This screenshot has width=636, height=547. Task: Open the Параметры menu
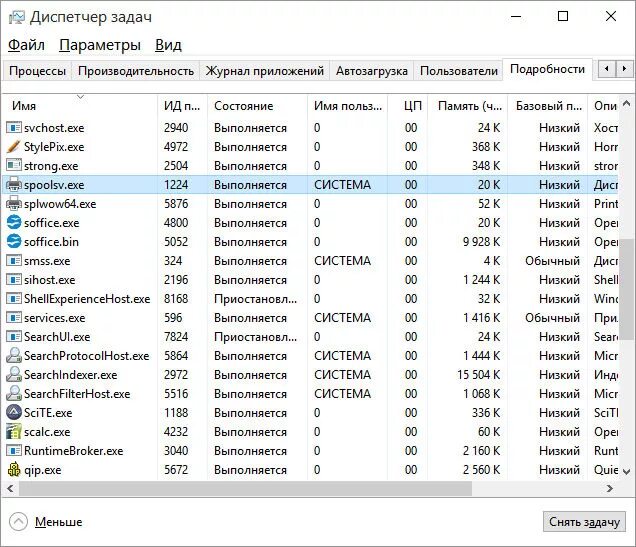pyautogui.click(x=100, y=45)
